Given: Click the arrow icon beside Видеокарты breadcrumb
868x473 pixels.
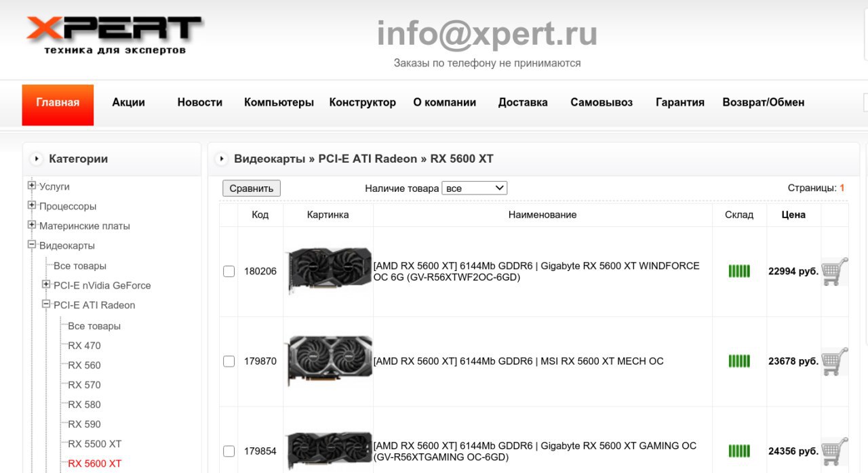Looking at the screenshot, I should click(x=221, y=159).
